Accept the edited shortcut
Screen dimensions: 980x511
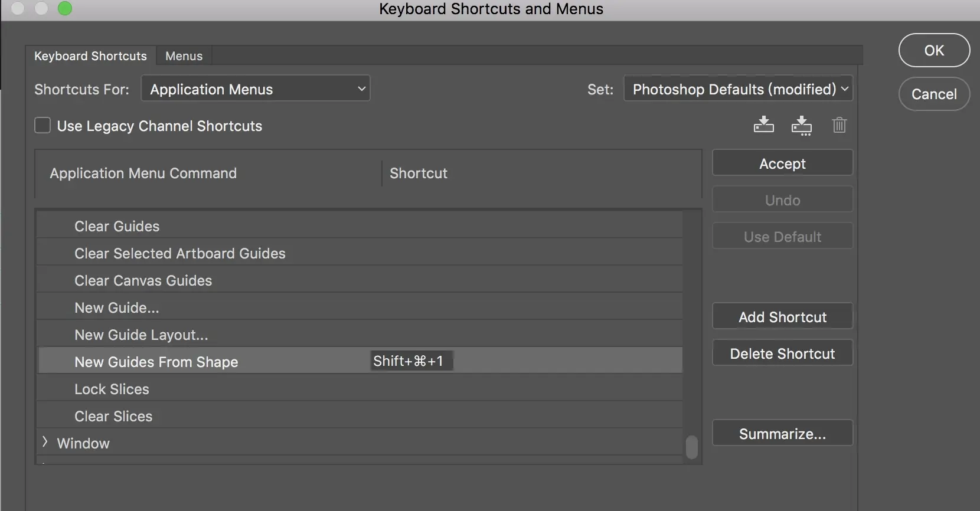point(782,163)
